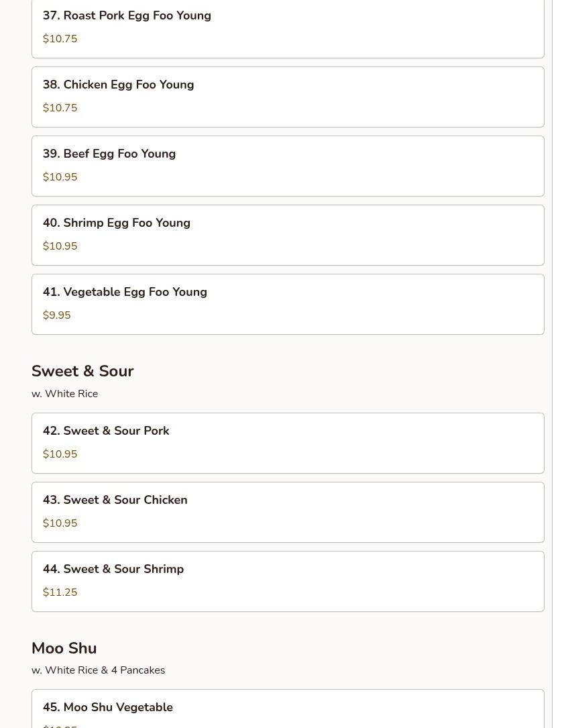This screenshot has height=728, width=566.
Task: Click $10.95 price of Beef Egg Foo Young
Action: pyautogui.click(x=60, y=177)
